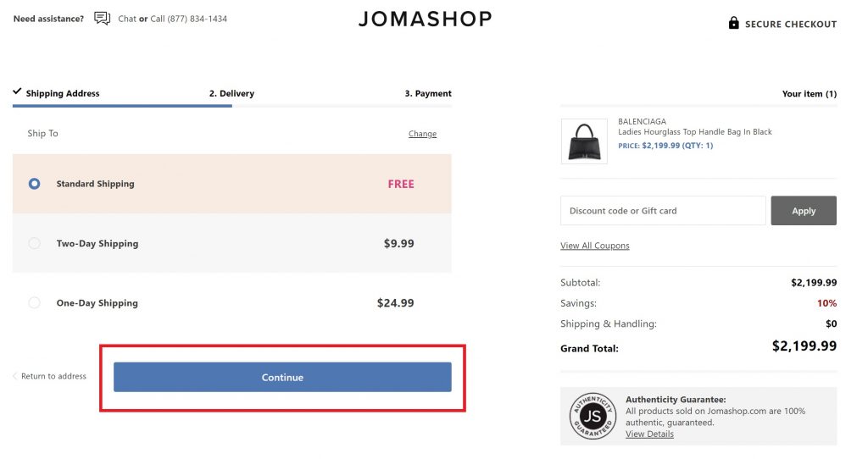Switch to the 2. Delivery step
The image size is (868, 459).
point(231,94)
